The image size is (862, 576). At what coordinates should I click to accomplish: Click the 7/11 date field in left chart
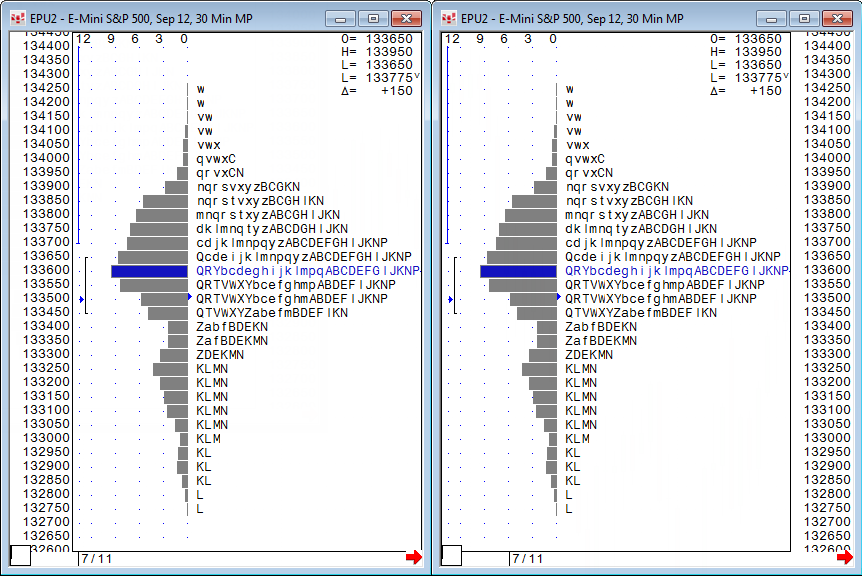click(97, 558)
